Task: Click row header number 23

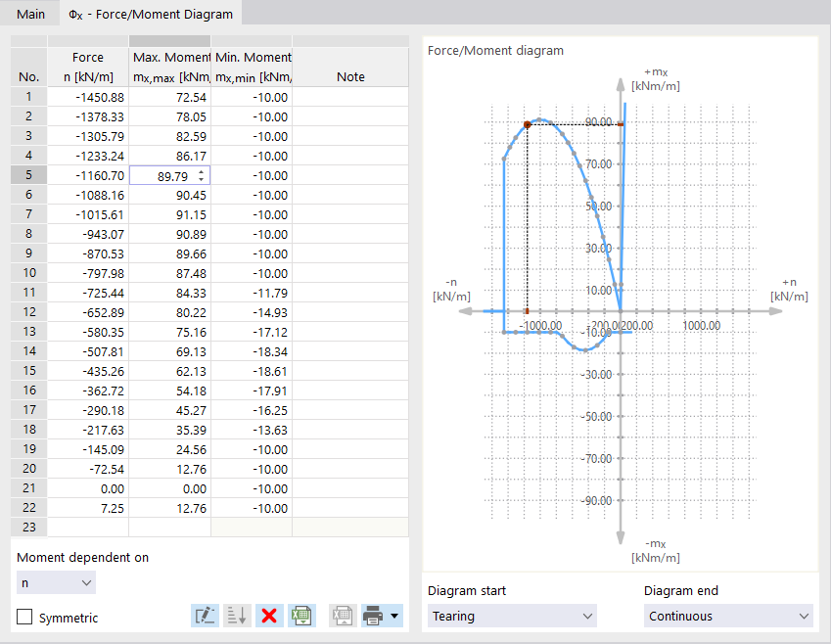Action: [x=28, y=528]
